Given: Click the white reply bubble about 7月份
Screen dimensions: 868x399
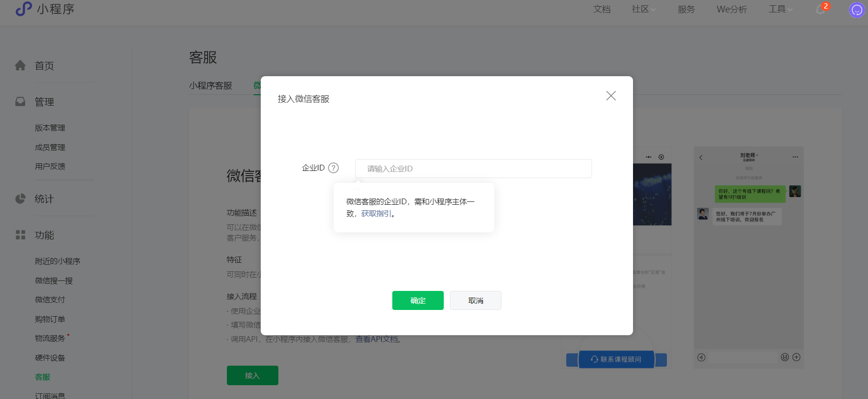Looking at the screenshot, I should (747, 217).
